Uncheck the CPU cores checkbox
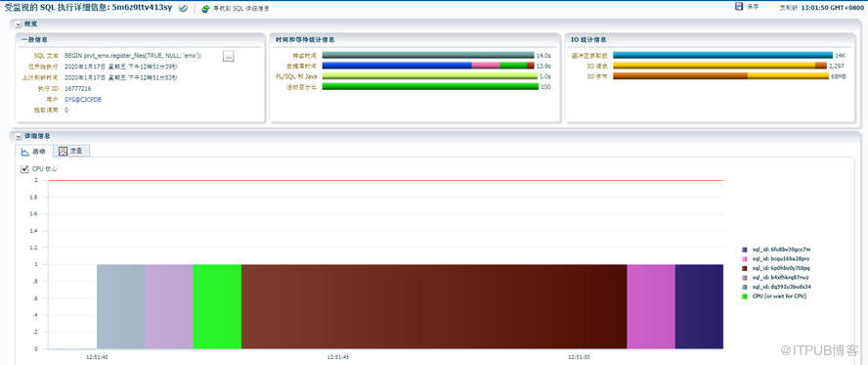Viewport: 868px width, 365px height. click(24, 169)
